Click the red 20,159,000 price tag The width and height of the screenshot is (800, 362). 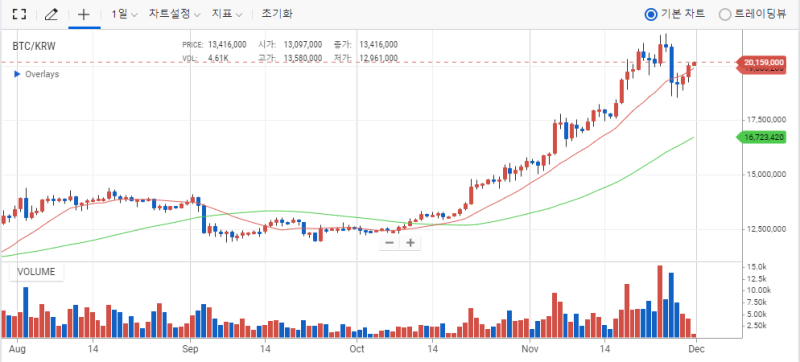point(760,63)
